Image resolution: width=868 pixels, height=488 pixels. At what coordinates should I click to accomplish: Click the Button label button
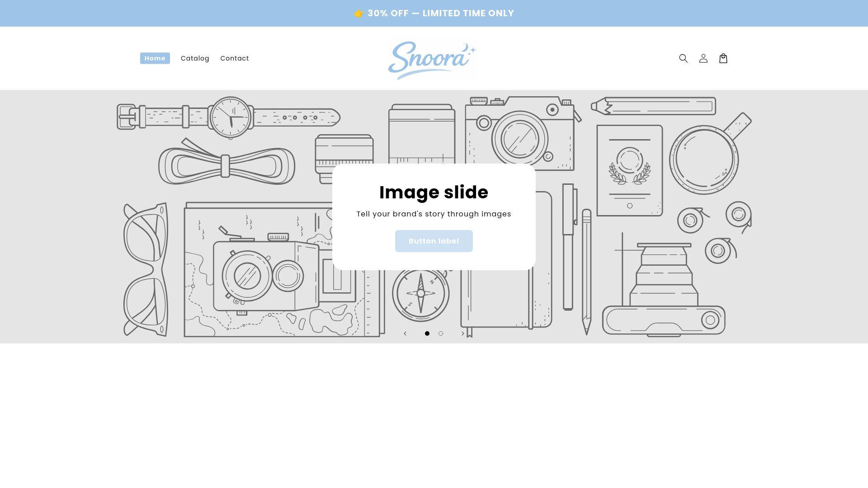click(434, 241)
